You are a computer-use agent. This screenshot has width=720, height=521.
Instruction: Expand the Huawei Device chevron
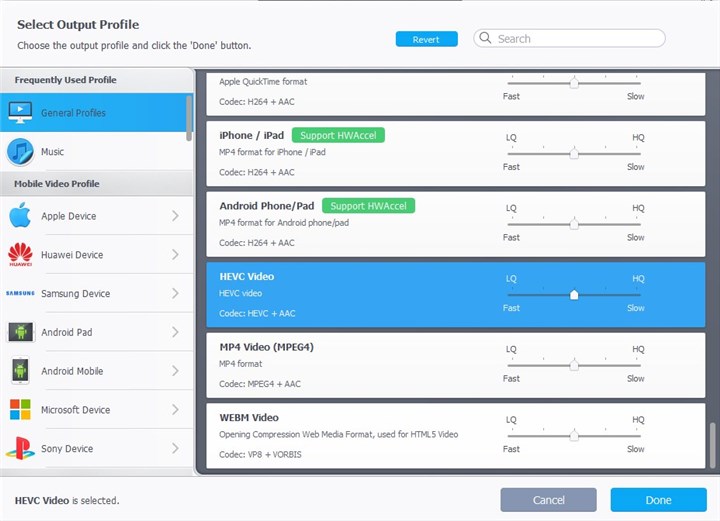(x=175, y=254)
